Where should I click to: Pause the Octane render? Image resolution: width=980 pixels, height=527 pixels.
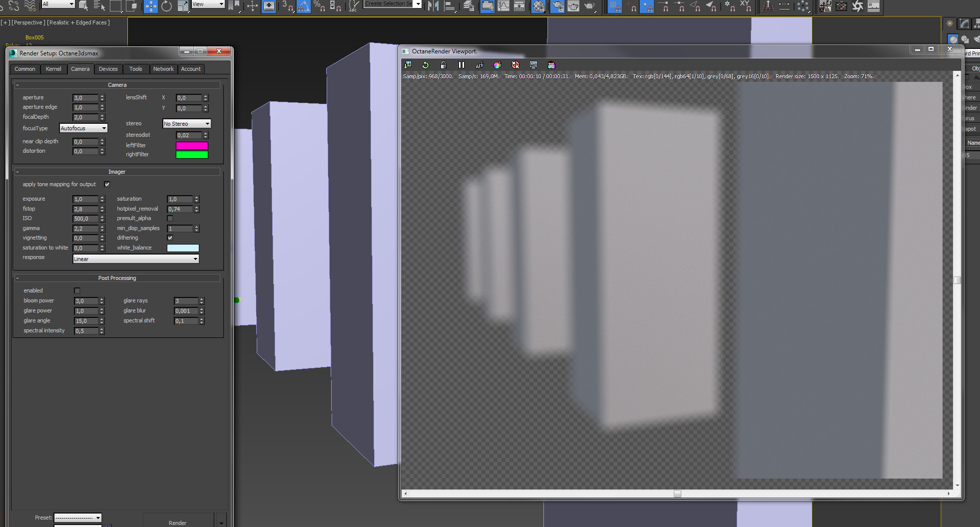pyautogui.click(x=462, y=65)
